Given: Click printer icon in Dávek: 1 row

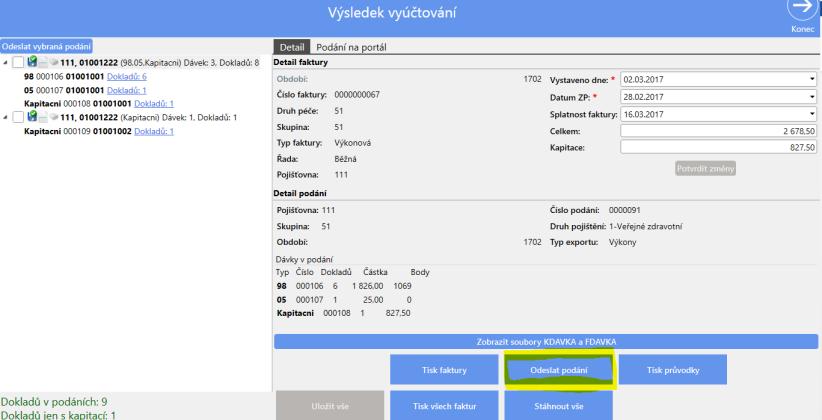Looking at the screenshot, I should coord(43,117).
